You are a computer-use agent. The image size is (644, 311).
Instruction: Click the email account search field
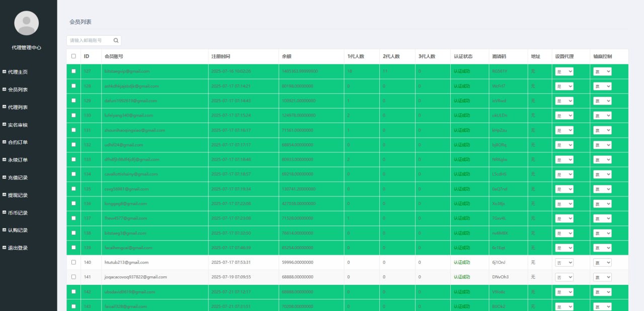[90, 40]
